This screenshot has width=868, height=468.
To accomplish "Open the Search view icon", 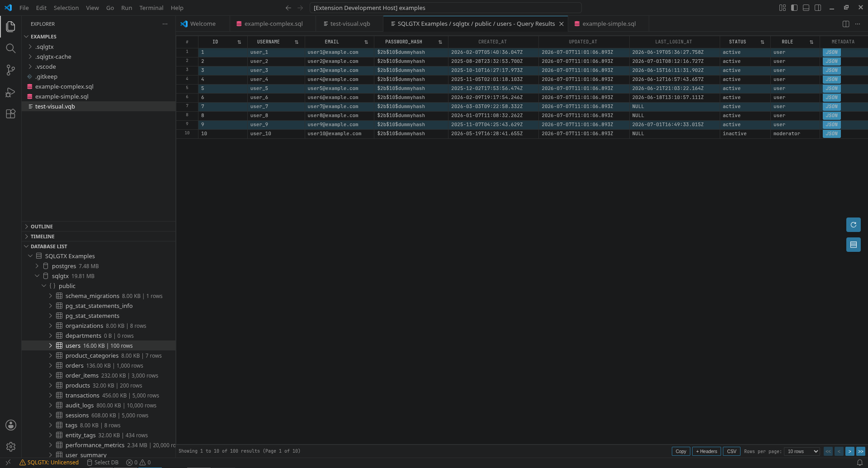I will click(11, 48).
